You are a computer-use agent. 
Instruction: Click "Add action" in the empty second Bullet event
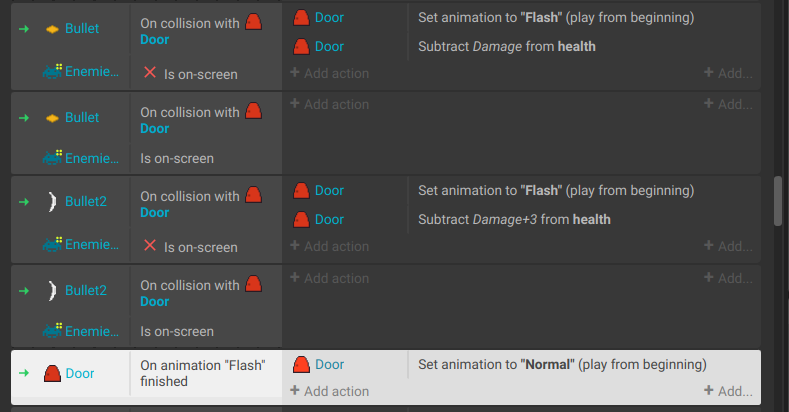330,104
